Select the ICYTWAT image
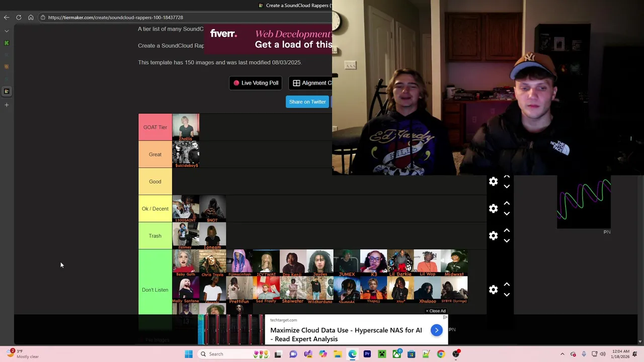Image resolution: width=644 pixels, height=362 pixels. (x=266, y=263)
